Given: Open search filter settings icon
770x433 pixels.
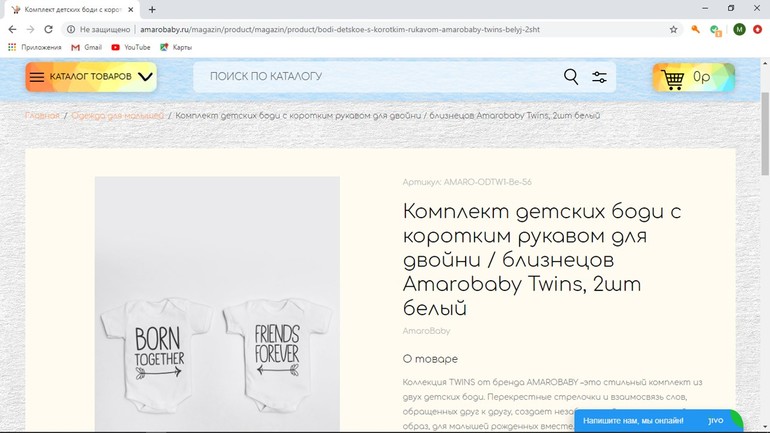Looking at the screenshot, I should point(599,77).
